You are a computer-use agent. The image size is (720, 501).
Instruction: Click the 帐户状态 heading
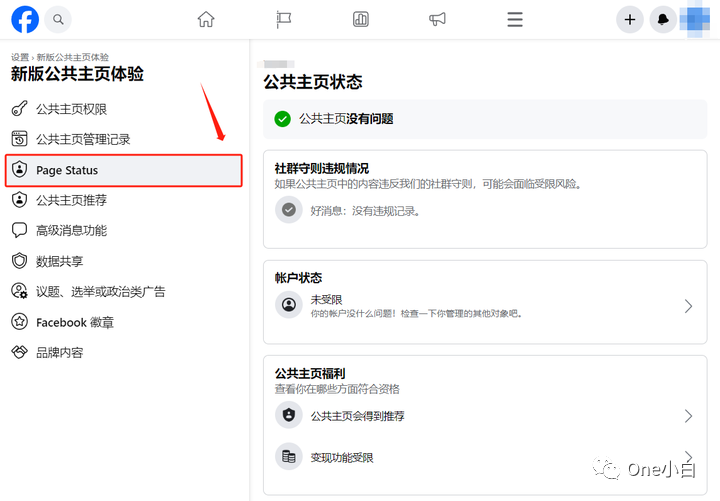pyautogui.click(x=298, y=278)
